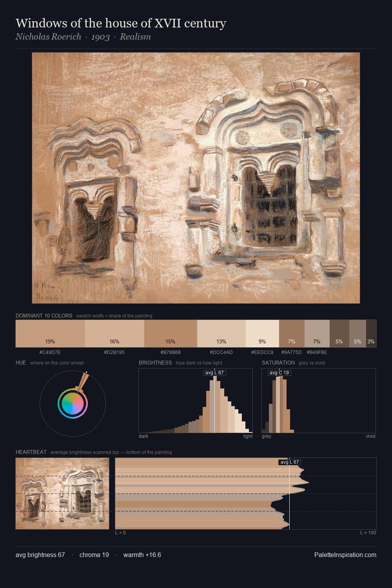
Task: Click the DOMINANT 10 COLORS heading
Action: pos(44,316)
